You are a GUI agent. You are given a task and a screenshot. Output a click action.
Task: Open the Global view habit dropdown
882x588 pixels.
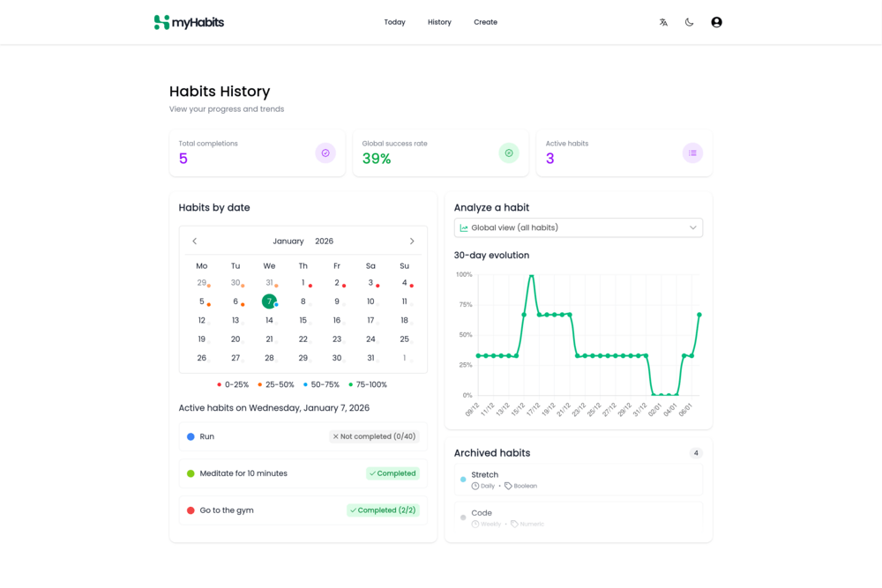click(x=578, y=227)
